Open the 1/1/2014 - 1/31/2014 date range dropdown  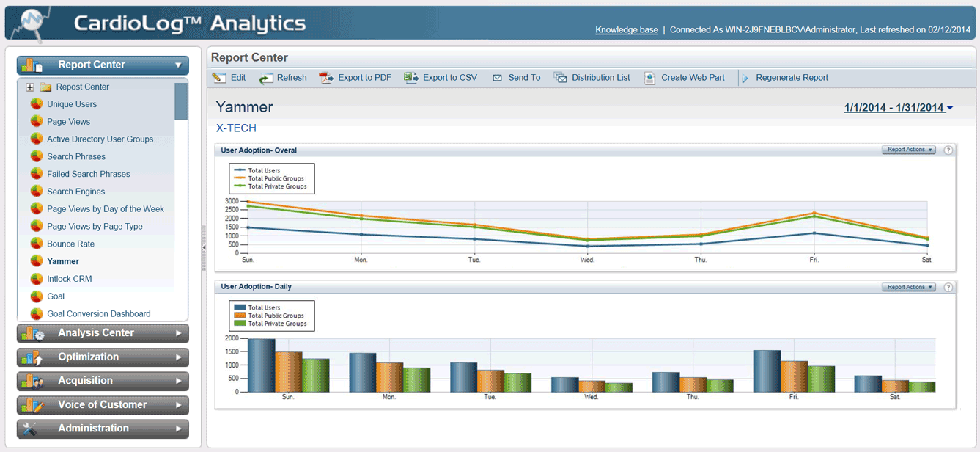[899, 108]
